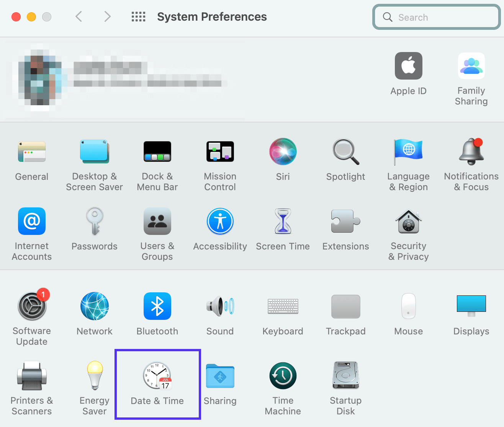
Task: Open Screen Time hourglass icon
Action: (x=283, y=222)
